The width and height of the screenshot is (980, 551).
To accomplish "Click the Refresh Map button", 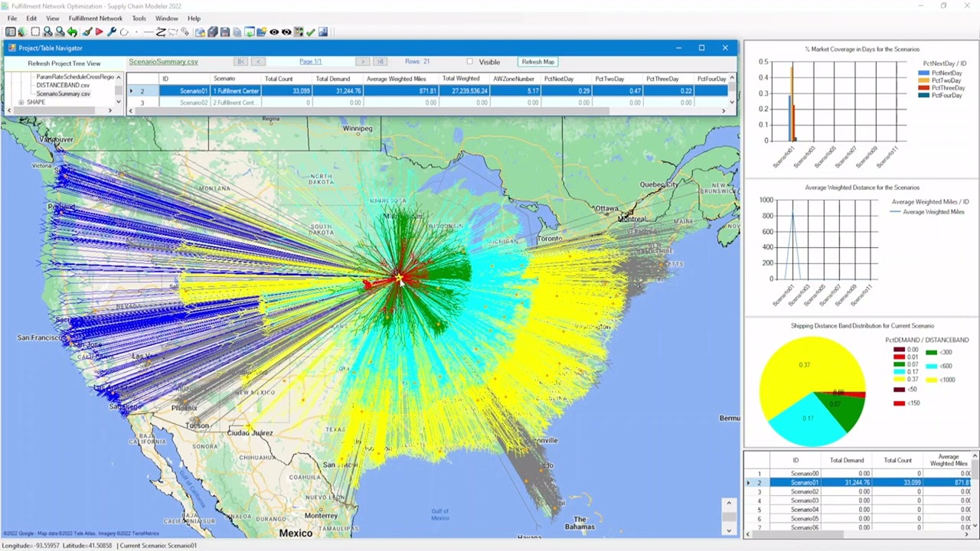I will [537, 62].
